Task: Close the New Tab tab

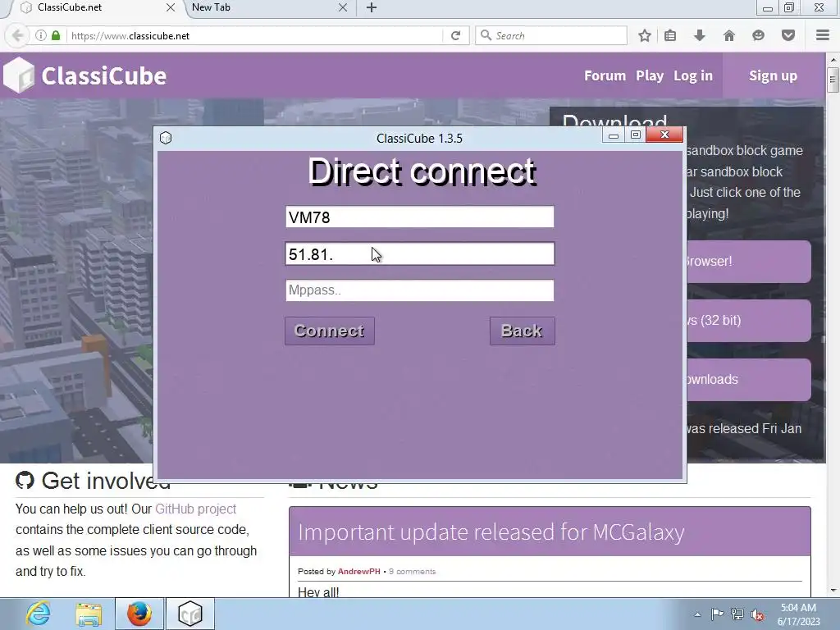Action: (343, 7)
